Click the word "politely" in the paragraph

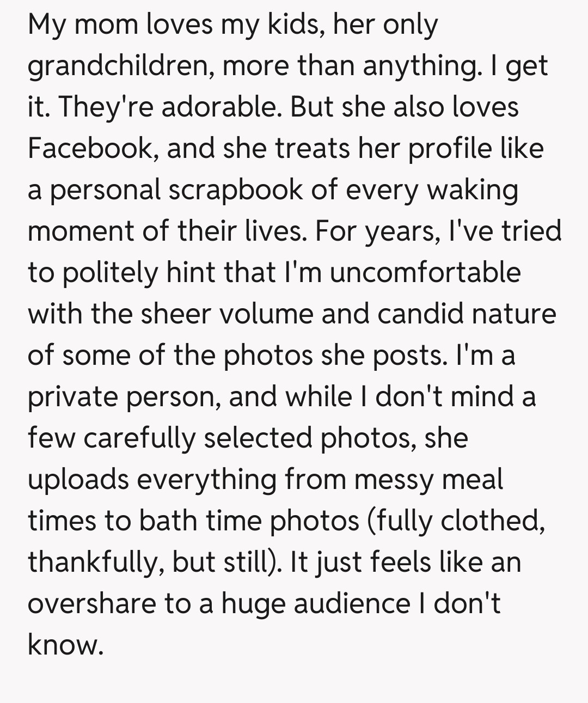click(109, 272)
